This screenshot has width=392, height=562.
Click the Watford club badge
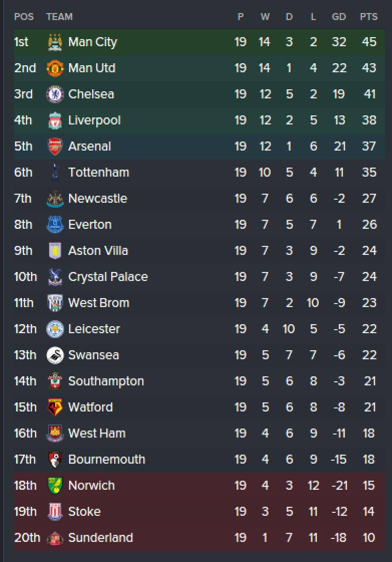[x=55, y=407]
